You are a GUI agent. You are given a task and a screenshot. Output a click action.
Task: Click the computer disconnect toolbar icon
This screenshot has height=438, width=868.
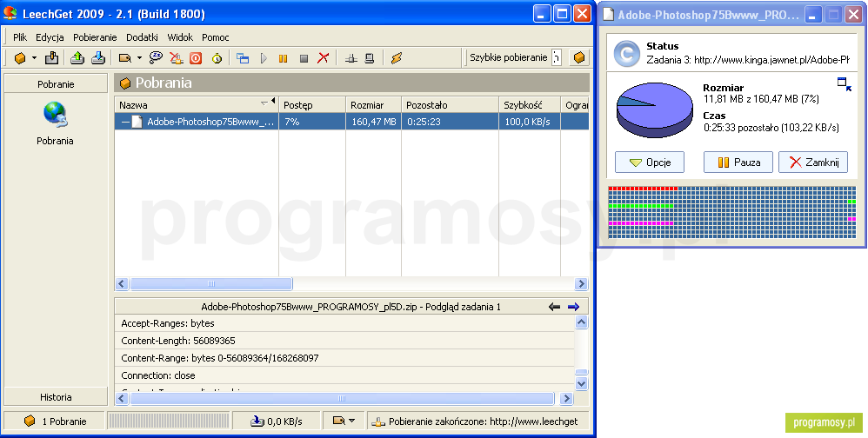371,57
